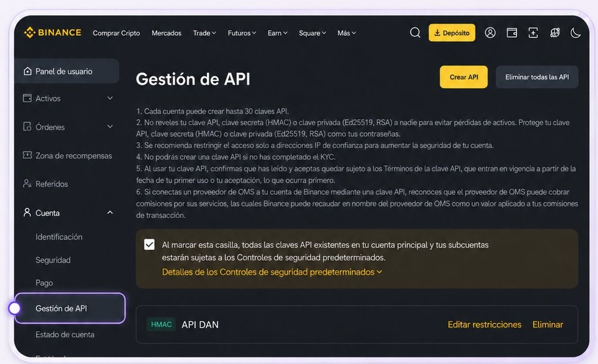This screenshot has height=364, width=598.
Task: Click Eliminar todas las API button
Action: pyautogui.click(x=537, y=77)
